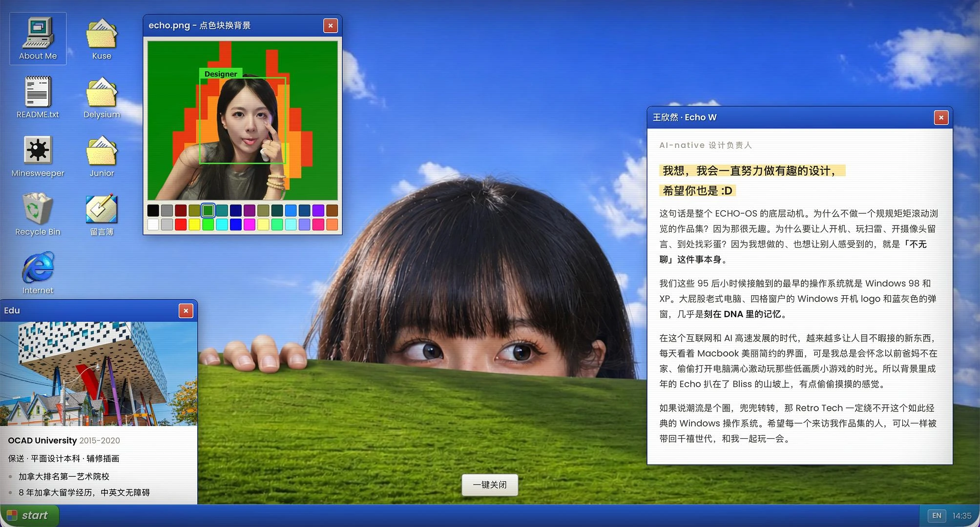Click the 一键关闭 button
Viewport: 980px width, 527px height.
coord(490,485)
